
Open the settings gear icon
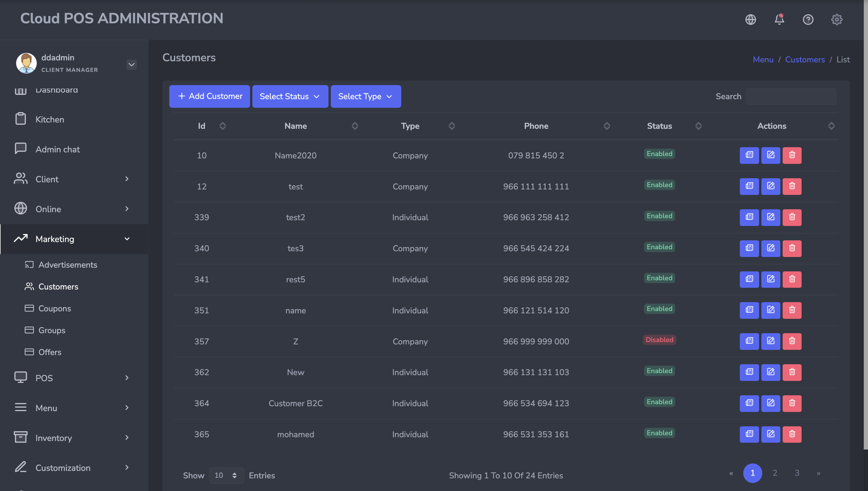pos(837,19)
